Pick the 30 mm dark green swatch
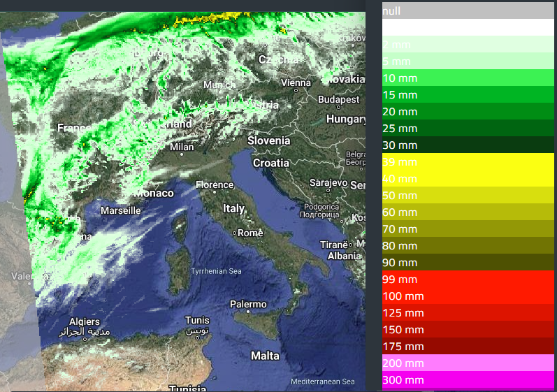The image size is (557, 392). (468, 145)
